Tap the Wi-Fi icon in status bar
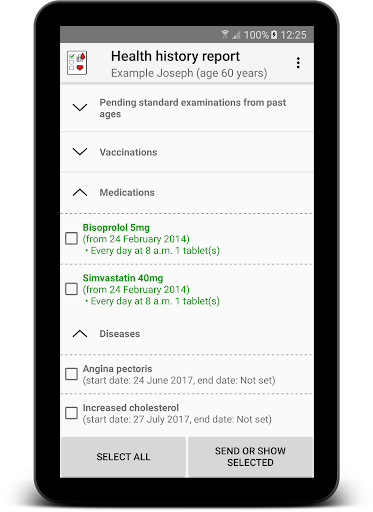This screenshot has width=373, height=512. coord(225,34)
